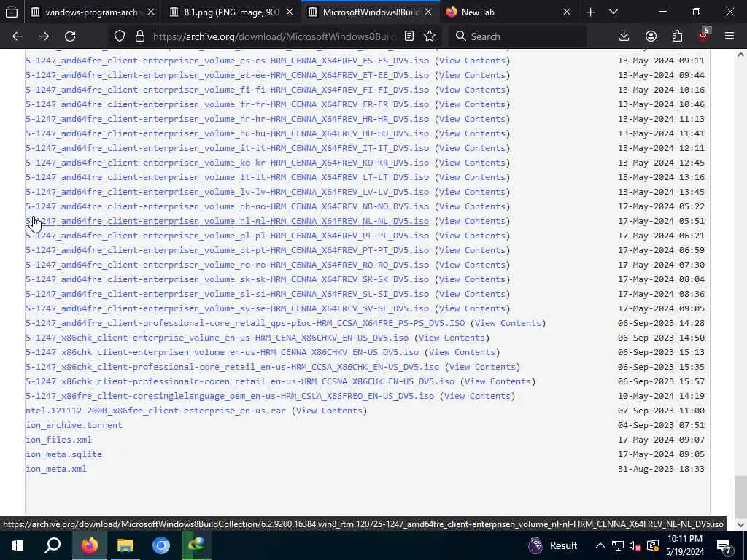List all tabs dropdown arrow
747x560 pixels.
(x=614, y=12)
